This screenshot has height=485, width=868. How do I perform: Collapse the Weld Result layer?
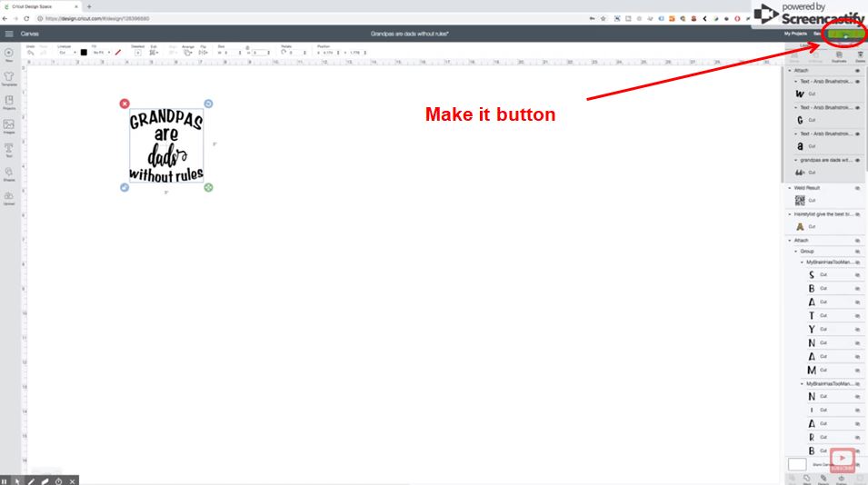[x=790, y=188]
